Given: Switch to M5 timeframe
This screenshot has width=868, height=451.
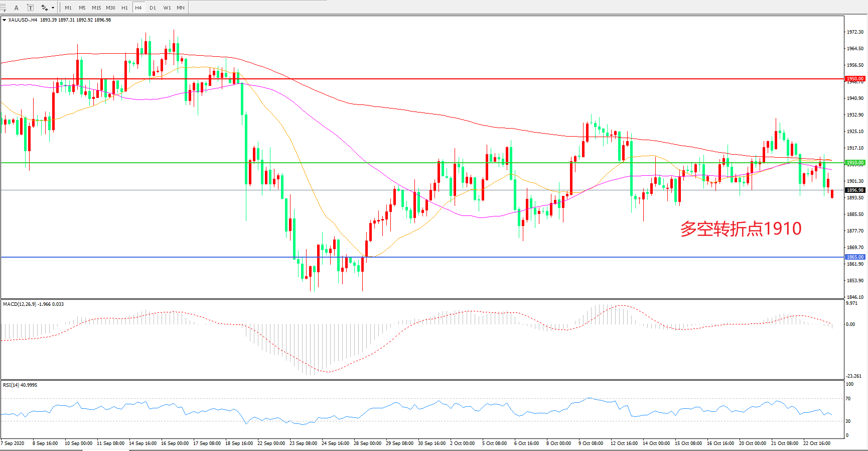Looking at the screenshot, I should (x=82, y=8).
